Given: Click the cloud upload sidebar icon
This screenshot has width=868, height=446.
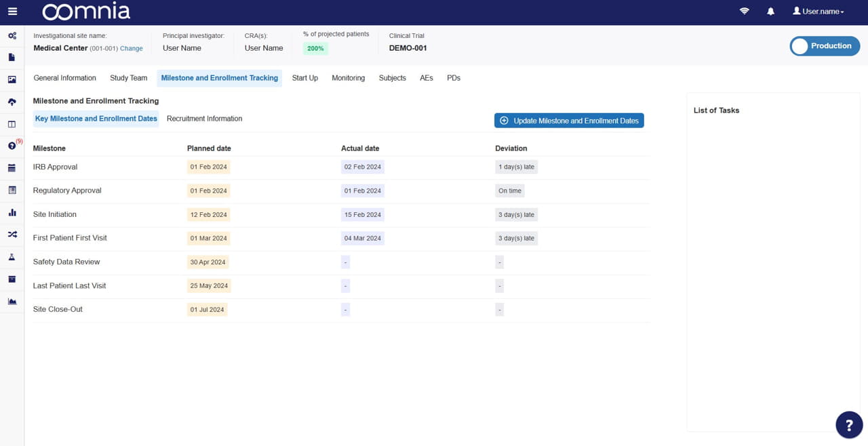Looking at the screenshot, I should (x=11, y=102).
